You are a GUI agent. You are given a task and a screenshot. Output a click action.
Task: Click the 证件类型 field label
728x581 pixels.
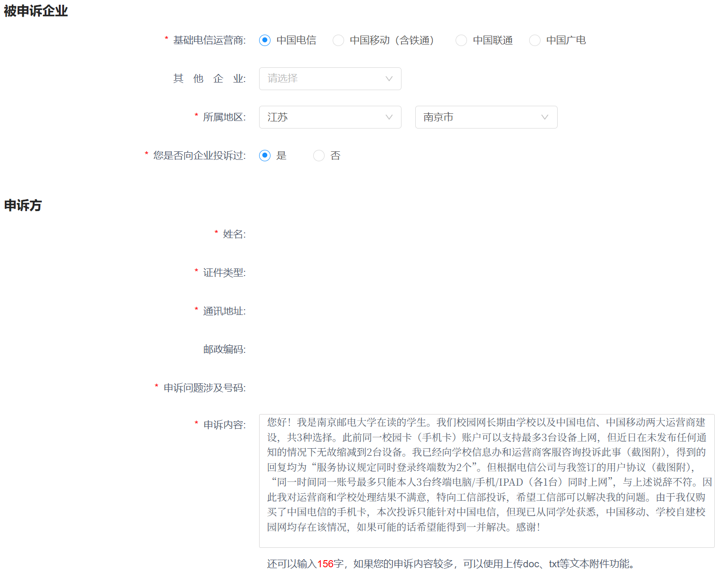(x=224, y=272)
